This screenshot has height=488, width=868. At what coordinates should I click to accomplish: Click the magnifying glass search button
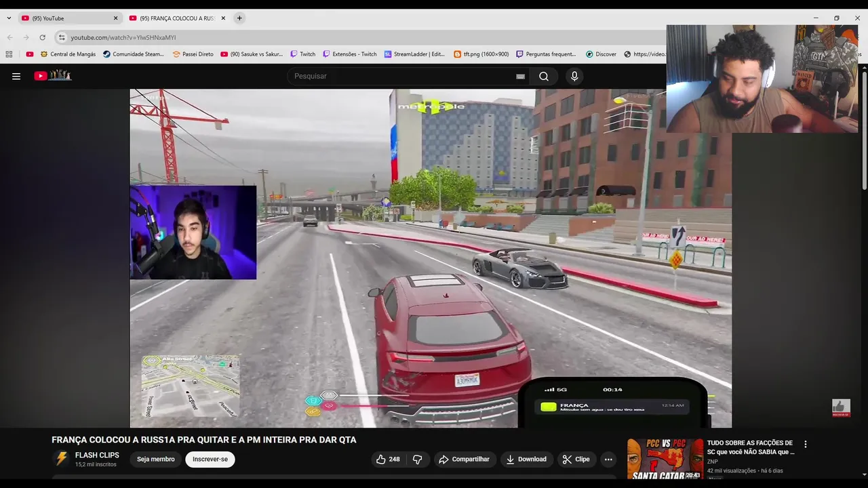544,76
